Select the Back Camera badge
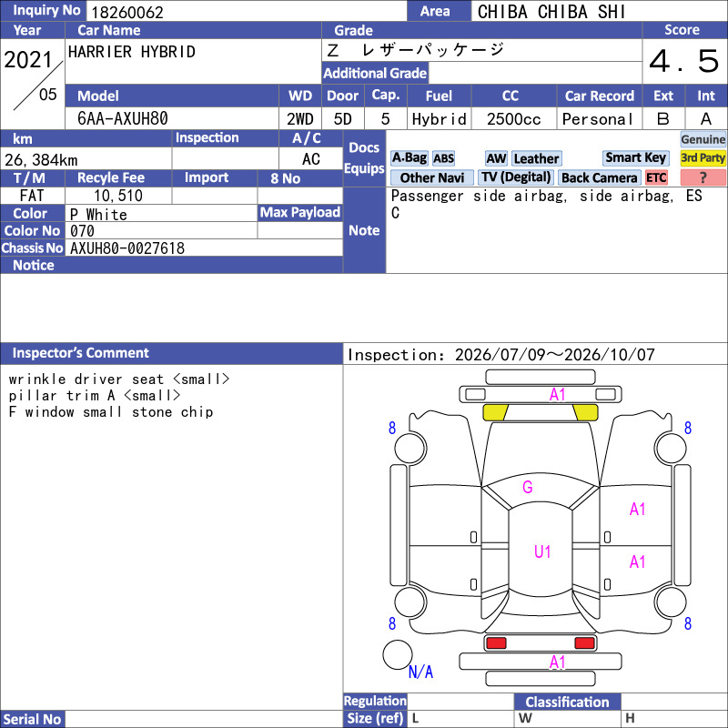The height and width of the screenshot is (728, 728). (x=599, y=177)
